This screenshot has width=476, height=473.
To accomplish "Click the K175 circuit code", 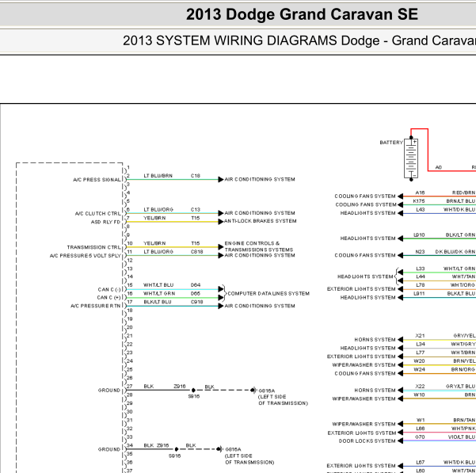I will [419, 201].
